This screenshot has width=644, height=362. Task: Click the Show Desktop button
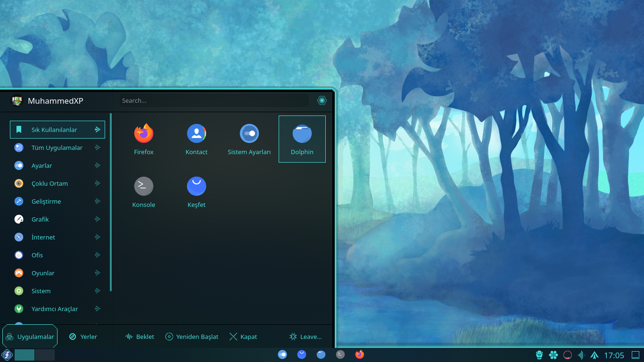coord(636,355)
